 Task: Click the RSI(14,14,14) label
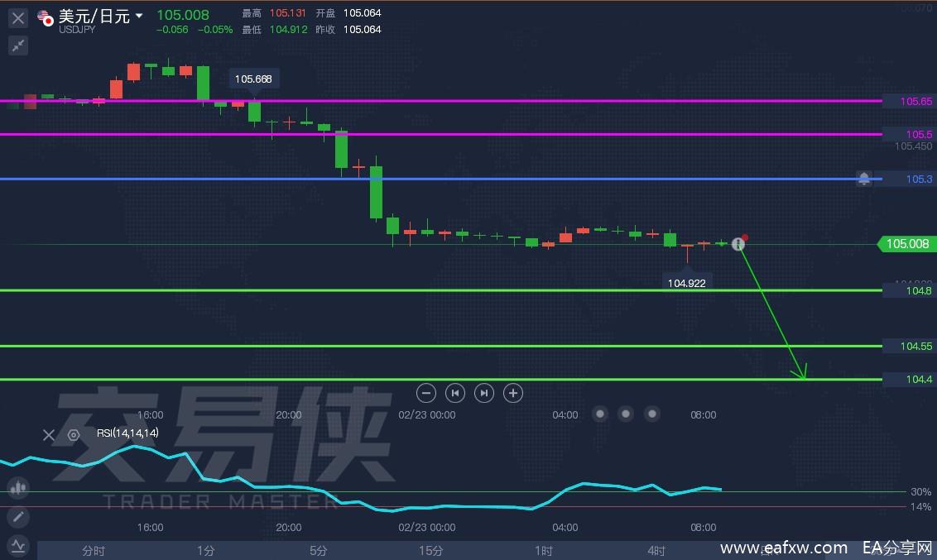coord(127,433)
